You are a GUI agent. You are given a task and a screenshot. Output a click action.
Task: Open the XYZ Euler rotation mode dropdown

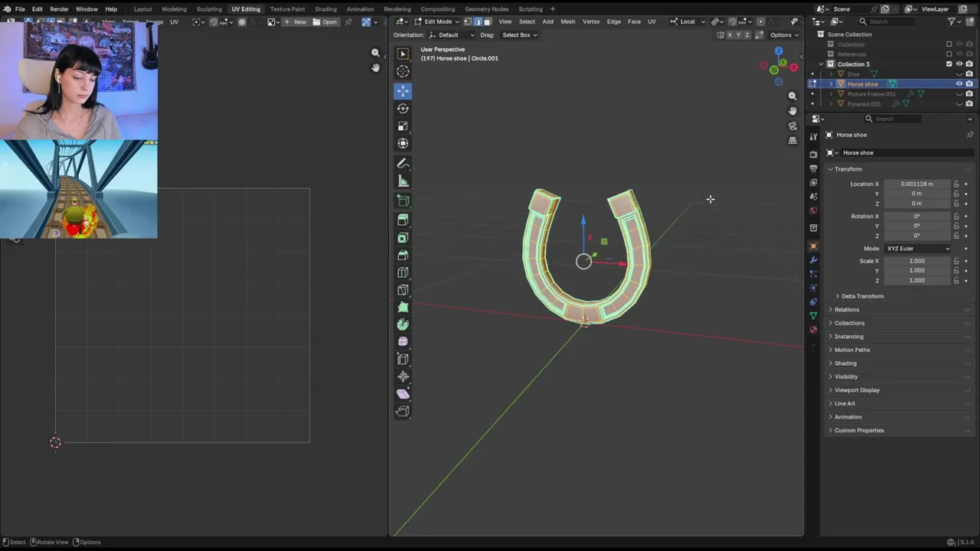917,249
